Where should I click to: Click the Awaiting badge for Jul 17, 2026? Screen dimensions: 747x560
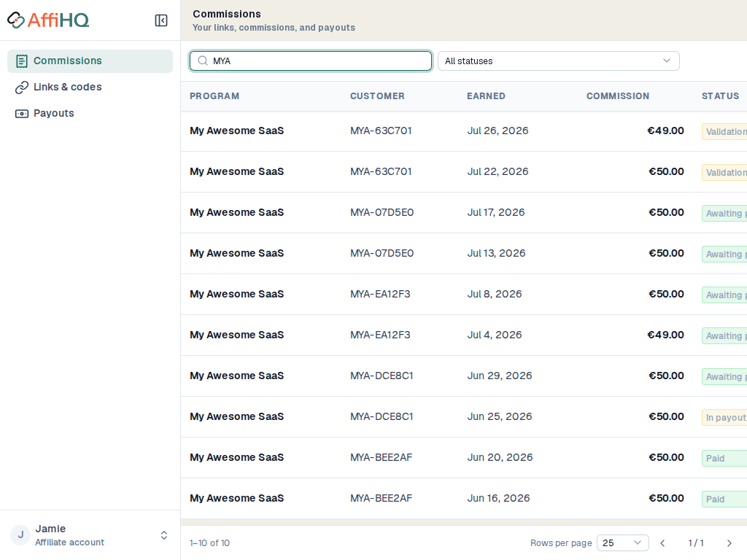coord(724,214)
